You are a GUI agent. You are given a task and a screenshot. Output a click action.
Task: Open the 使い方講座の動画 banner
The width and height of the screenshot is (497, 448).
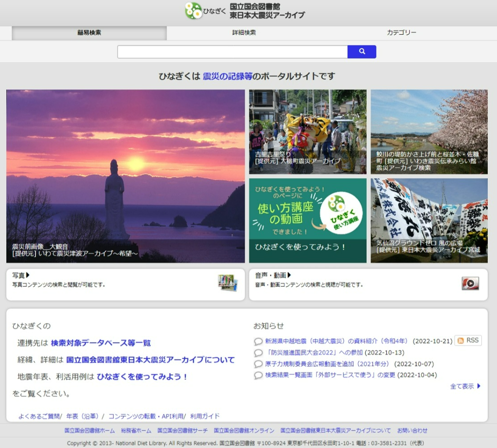click(307, 221)
